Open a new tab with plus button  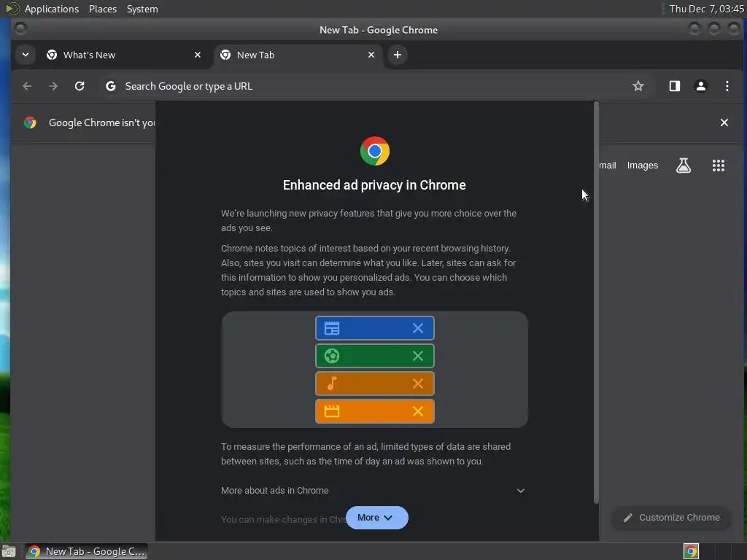(x=398, y=55)
